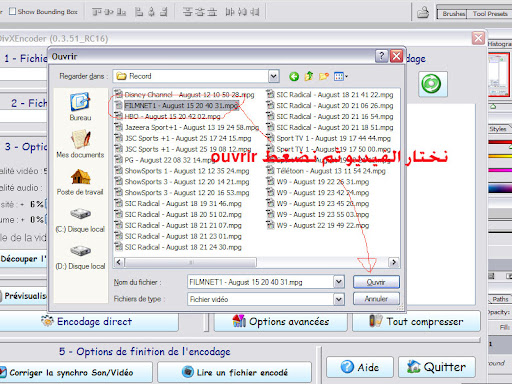This screenshot has width=512, height=384.
Task: Click the dialog help question mark button
Action: pos(382,56)
